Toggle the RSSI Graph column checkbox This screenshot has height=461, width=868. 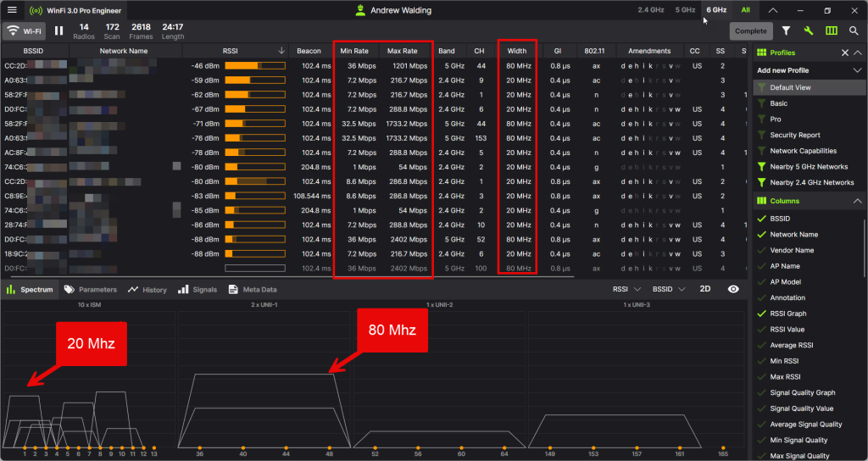(x=760, y=314)
